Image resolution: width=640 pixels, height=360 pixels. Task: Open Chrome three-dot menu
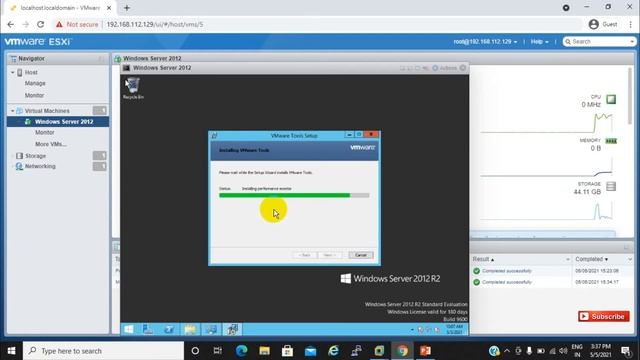click(631, 24)
